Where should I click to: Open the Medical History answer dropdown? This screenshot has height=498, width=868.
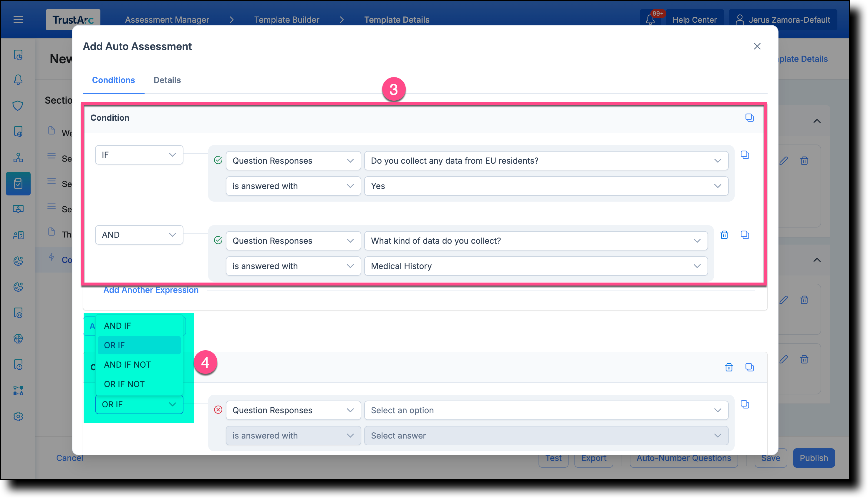pos(536,266)
